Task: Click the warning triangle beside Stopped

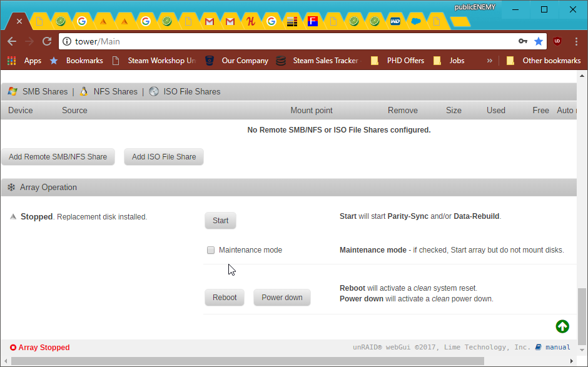Action: [x=13, y=217]
